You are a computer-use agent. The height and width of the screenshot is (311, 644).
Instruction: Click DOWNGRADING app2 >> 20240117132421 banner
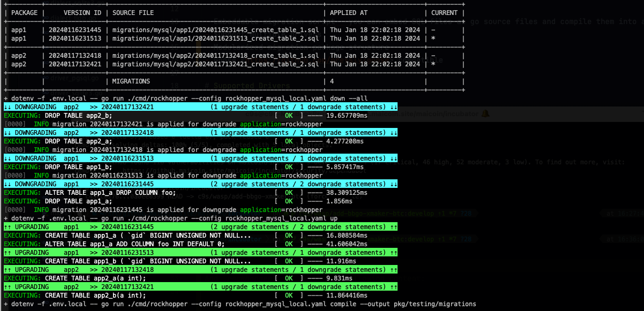[x=201, y=108]
